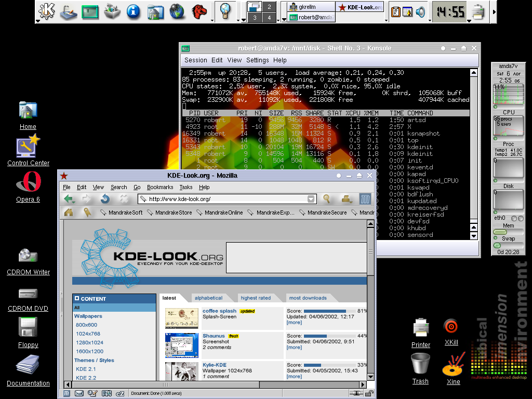Switch to virtual desktop 3
532x399 pixels.
coord(255,17)
